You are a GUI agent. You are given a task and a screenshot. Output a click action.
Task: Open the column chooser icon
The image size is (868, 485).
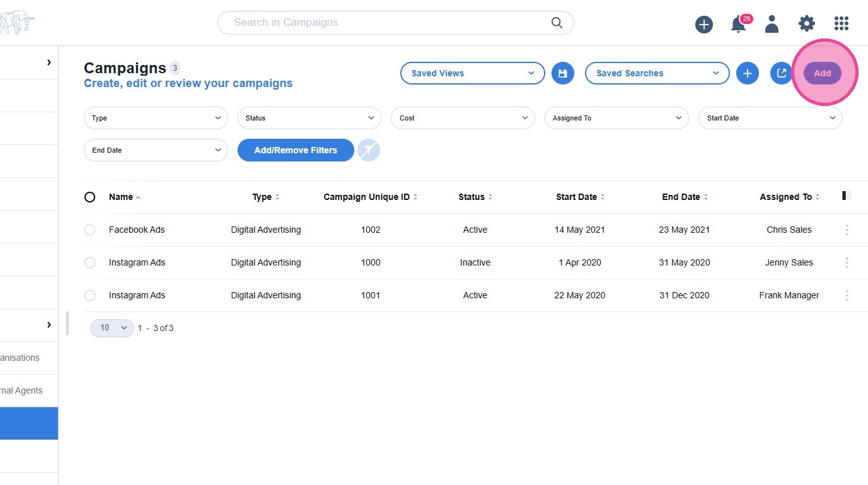[x=846, y=196]
